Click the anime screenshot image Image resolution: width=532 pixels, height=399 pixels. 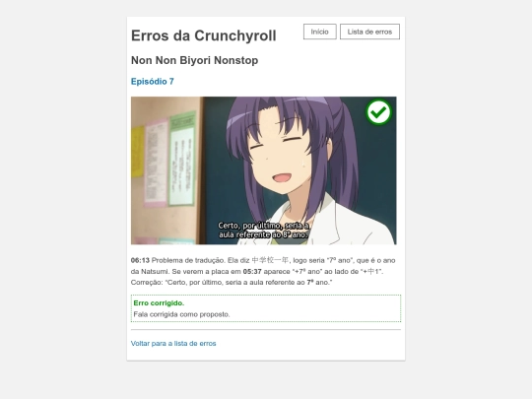[x=264, y=170]
